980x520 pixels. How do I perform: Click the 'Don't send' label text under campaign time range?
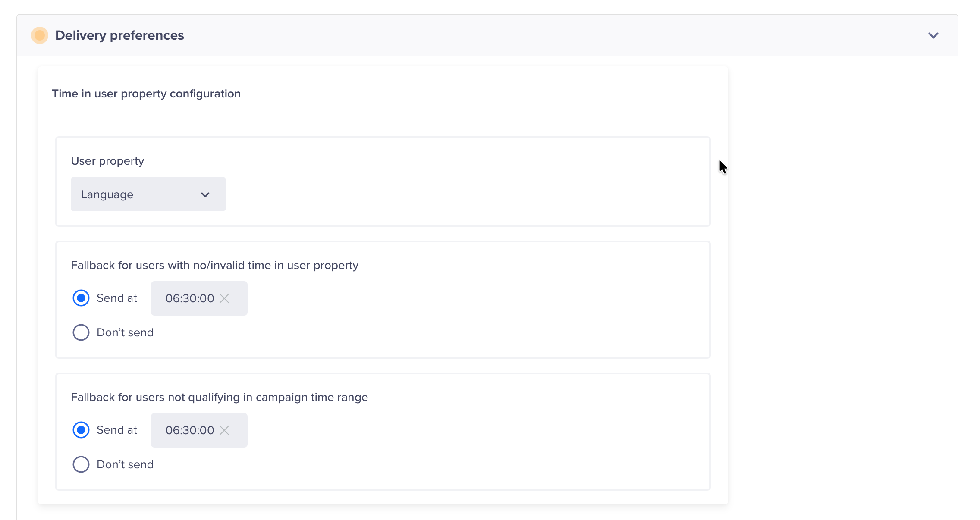(x=125, y=464)
